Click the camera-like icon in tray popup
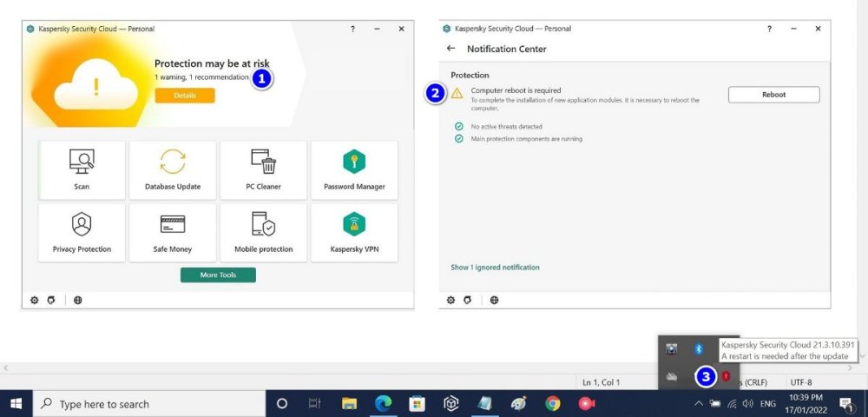The width and height of the screenshot is (868, 417). (x=672, y=349)
